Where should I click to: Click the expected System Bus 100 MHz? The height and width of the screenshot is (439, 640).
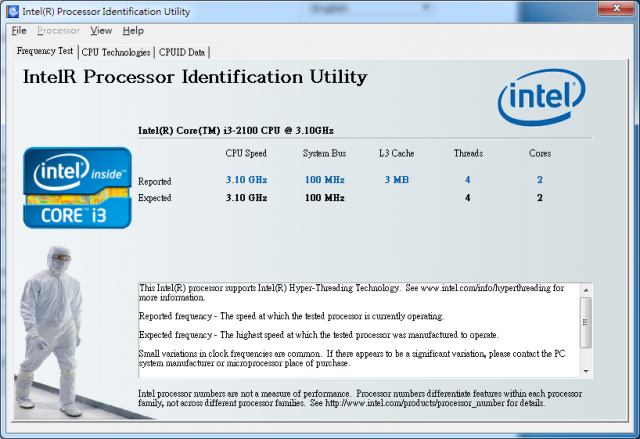(325, 197)
